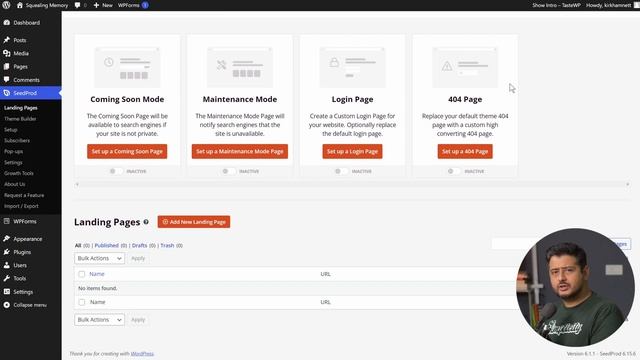Click the Media icon in sidebar
This screenshot has width=640, height=360.
[x=7, y=53]
